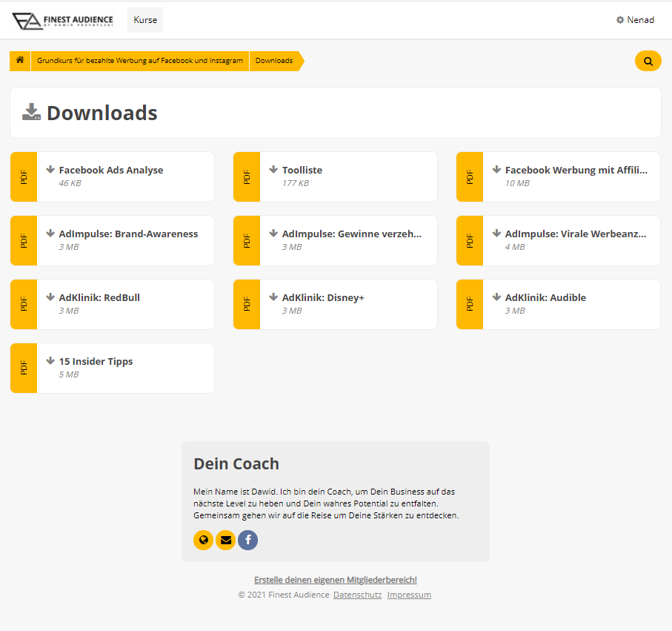
Task: Click the arrow for Facebook Werbung mit Affili...
Action: click(496, 170)
